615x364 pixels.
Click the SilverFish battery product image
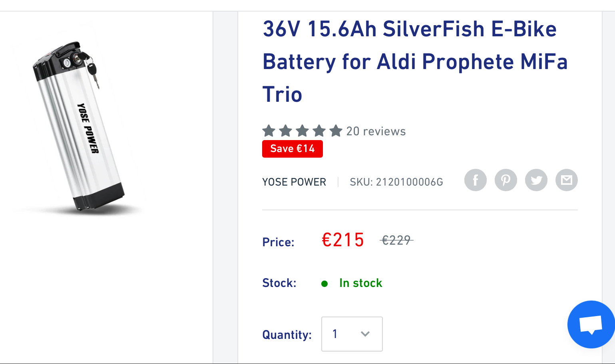coord(80,127)
